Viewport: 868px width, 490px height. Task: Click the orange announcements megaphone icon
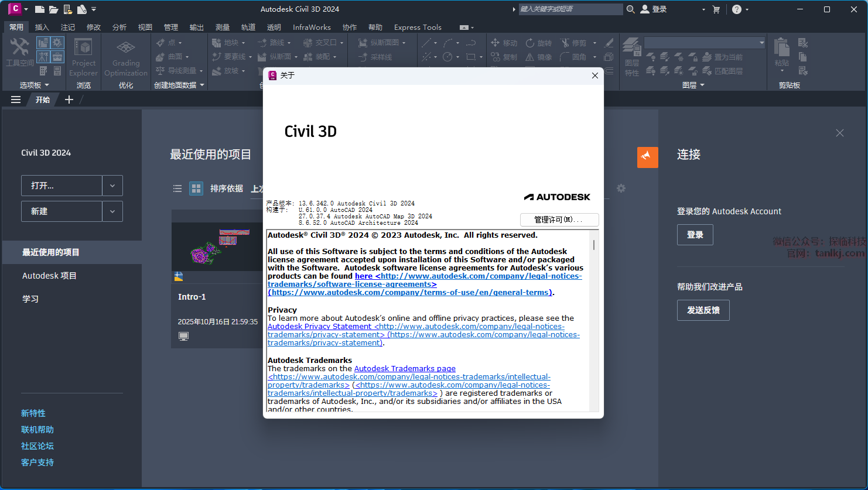647,157
